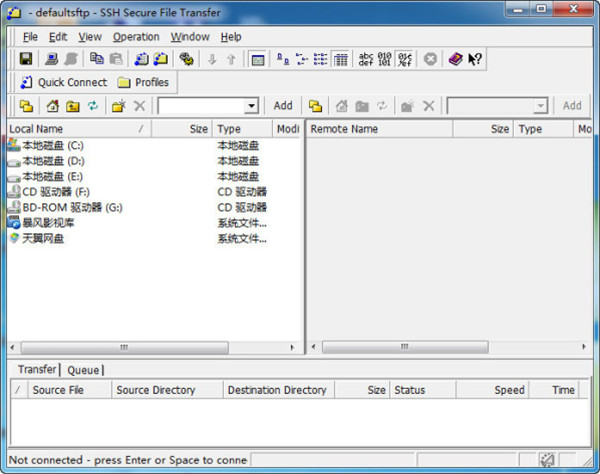Viewport: 600px width, 474px height.
Task: Click the Profiles button
Action: 143,82
